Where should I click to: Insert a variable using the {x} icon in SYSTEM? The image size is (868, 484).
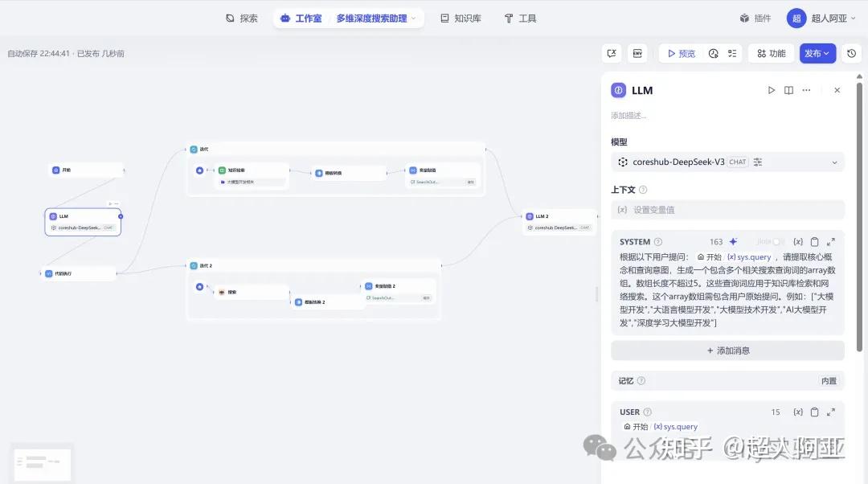(799, 241)
